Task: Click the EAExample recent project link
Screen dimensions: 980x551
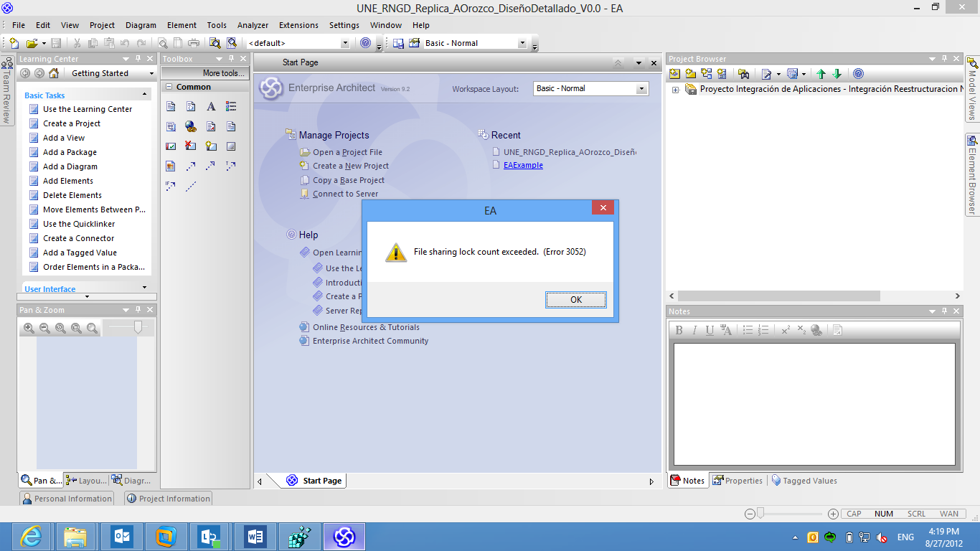Action: click(523, 165)
